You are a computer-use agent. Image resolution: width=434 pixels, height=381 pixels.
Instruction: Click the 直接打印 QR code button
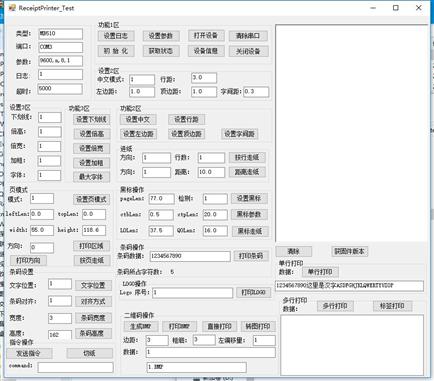pyautogui.click(x=219, y=326)
